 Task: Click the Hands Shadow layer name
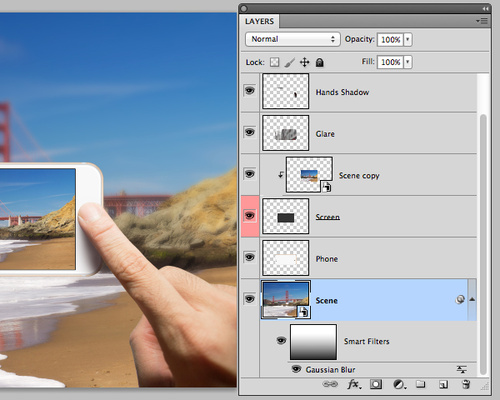click(x=342, y=92)
